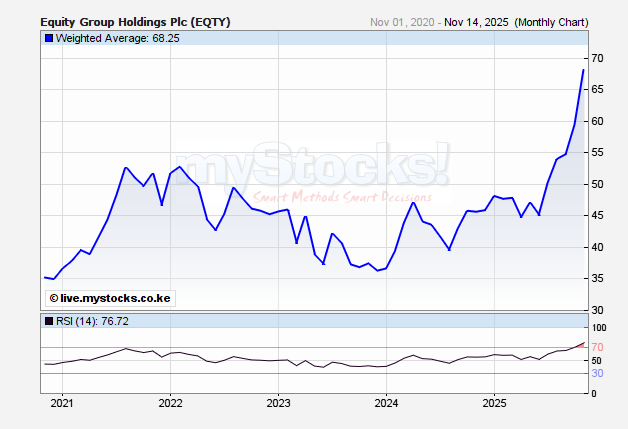628x429 pixels.
Task: Click the blue 30 RSI oversold level label
Action: pos(597,373)
